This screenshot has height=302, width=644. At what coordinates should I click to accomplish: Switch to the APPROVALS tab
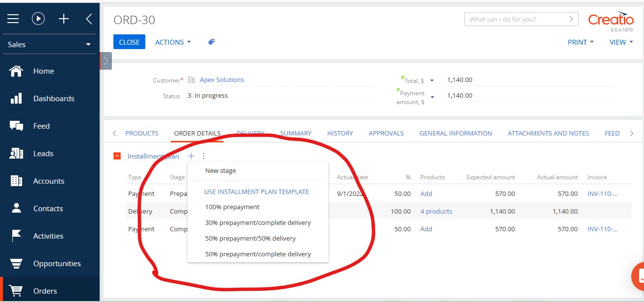point(386,133)
